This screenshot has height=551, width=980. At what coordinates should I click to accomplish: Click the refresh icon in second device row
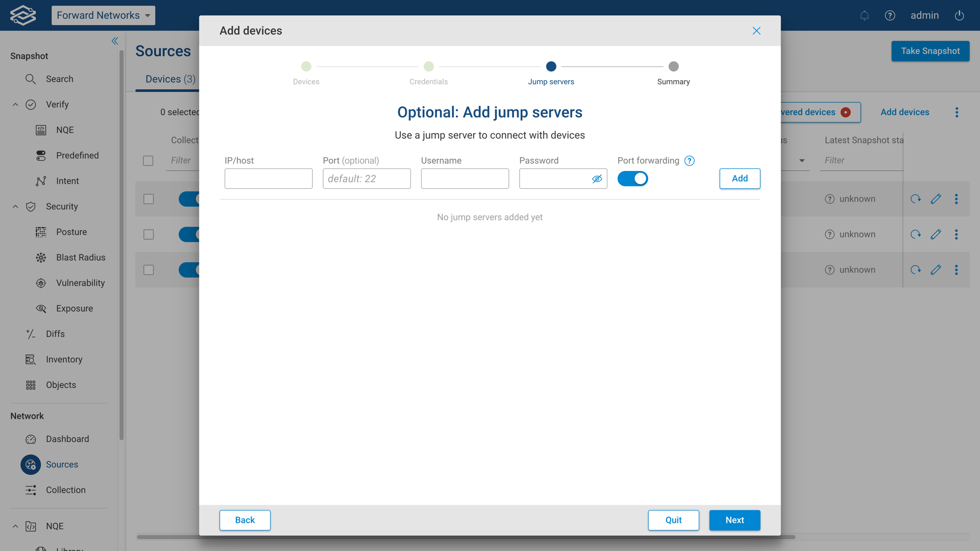(916, 234)
